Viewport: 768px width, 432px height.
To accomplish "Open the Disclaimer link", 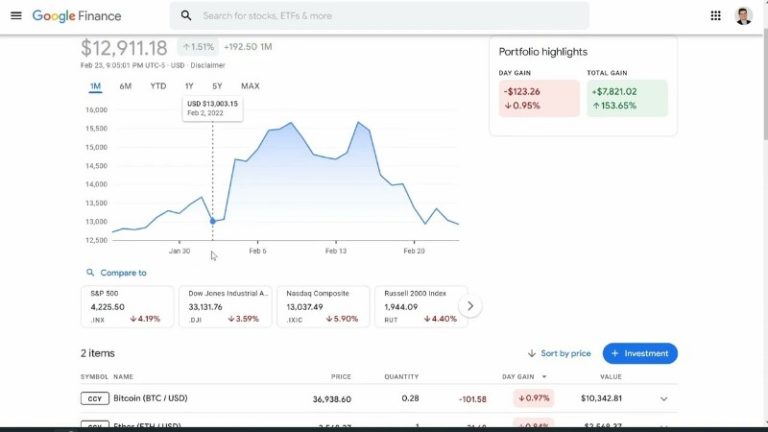I will tap(208, 65).
